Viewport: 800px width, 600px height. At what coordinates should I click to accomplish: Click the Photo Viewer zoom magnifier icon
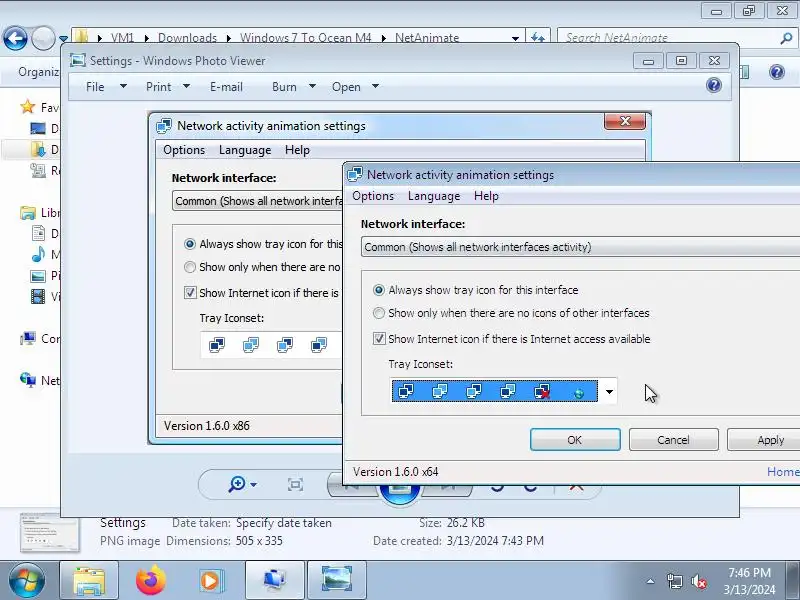pyautogui.click(x=237, y=484)
